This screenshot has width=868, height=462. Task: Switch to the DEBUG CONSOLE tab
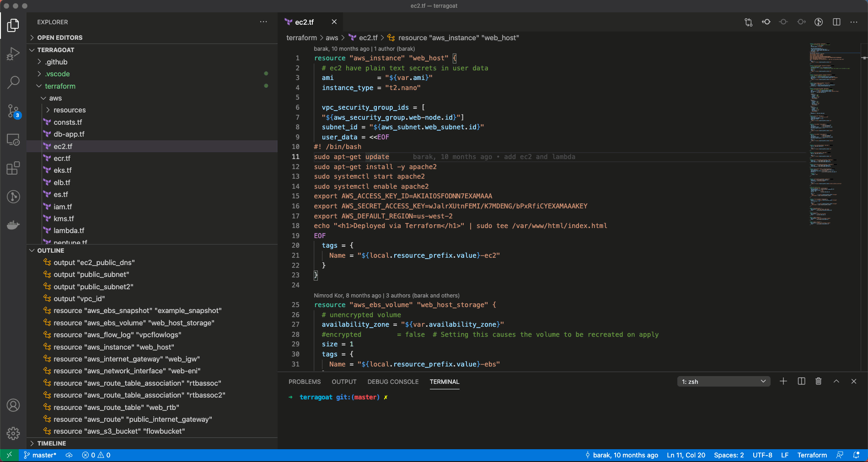(392, 382)
